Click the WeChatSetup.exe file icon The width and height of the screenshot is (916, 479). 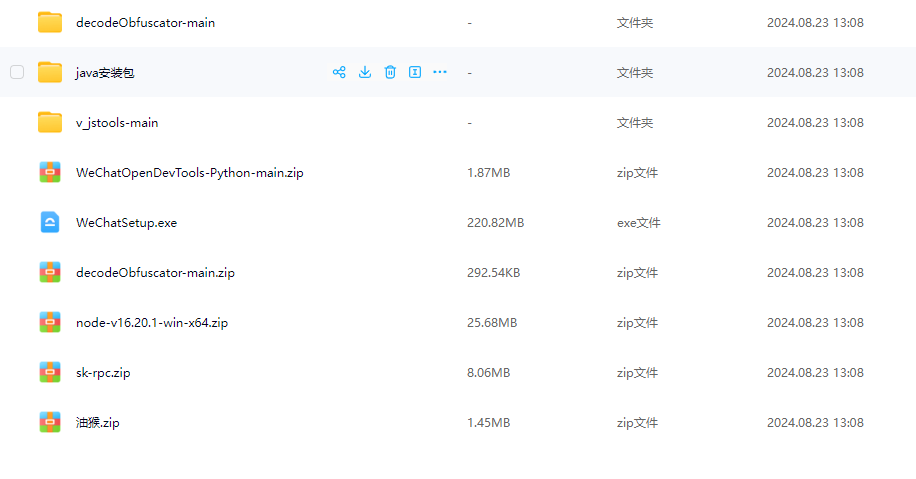pyautogui.click(x=50, y=223)
